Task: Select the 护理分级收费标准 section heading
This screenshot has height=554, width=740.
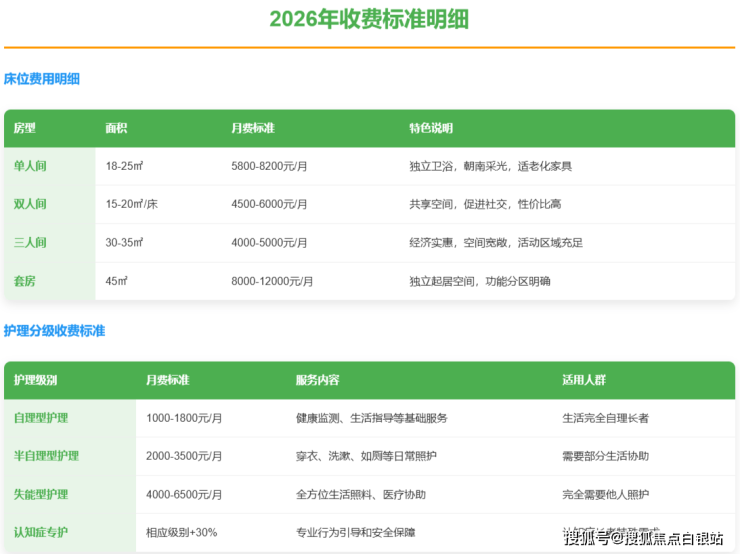Action: coord(54,330)
